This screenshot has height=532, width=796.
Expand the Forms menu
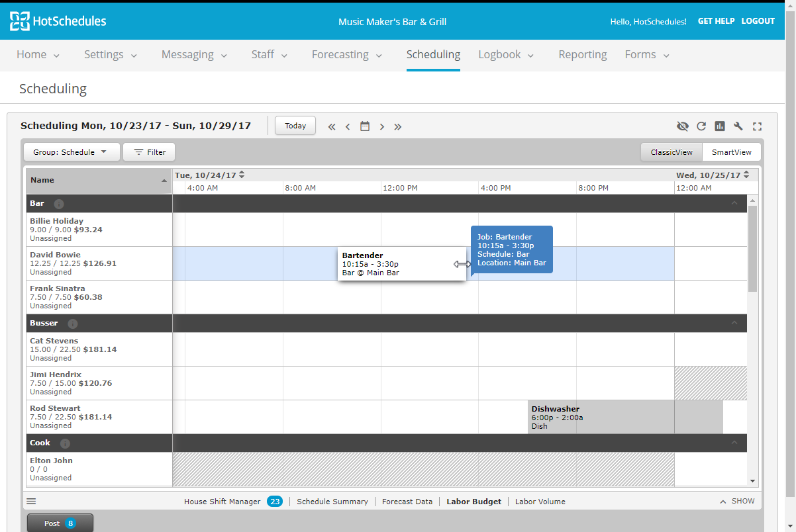(648, 55)
